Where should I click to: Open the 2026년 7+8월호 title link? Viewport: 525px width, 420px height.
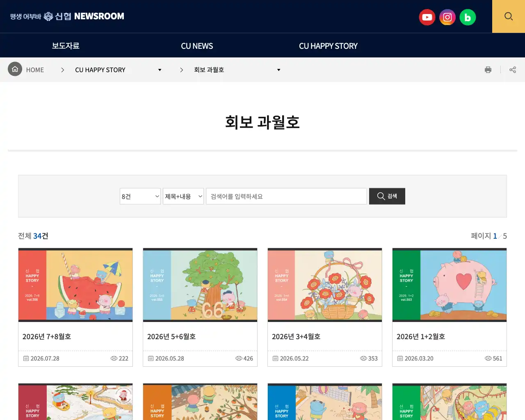pos(47,337)
